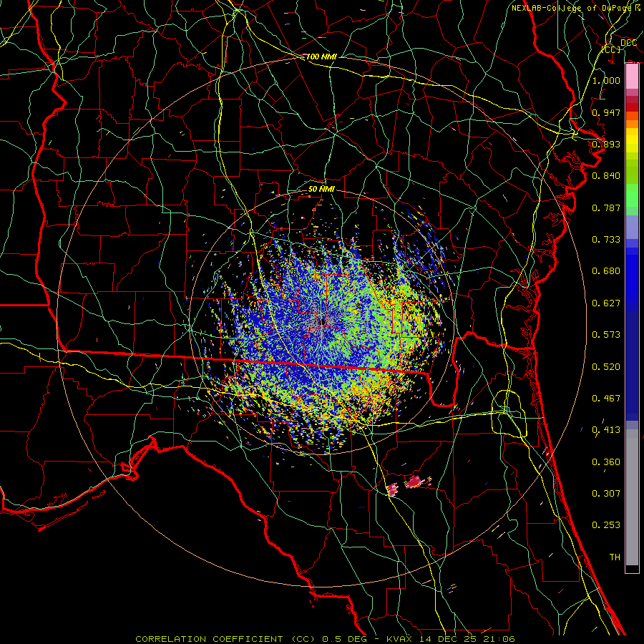Click the 100 NMI range ring label

coord(321,57)
